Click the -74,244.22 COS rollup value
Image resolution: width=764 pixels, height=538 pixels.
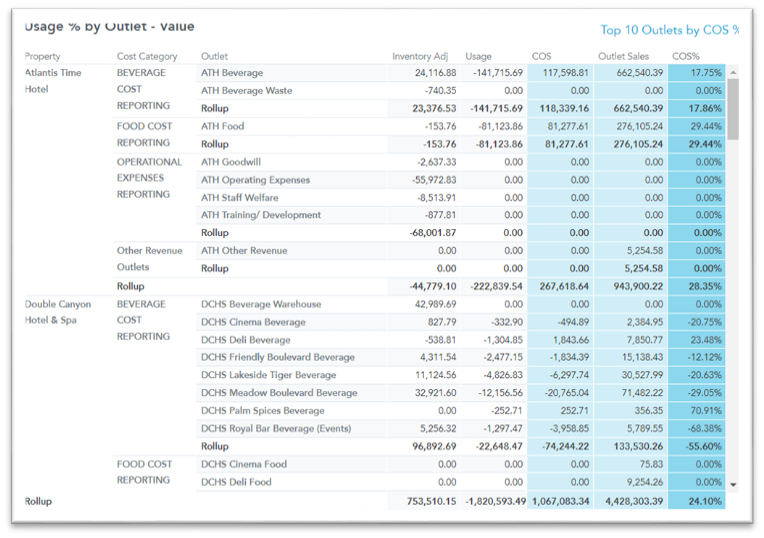tap(566, 446)
